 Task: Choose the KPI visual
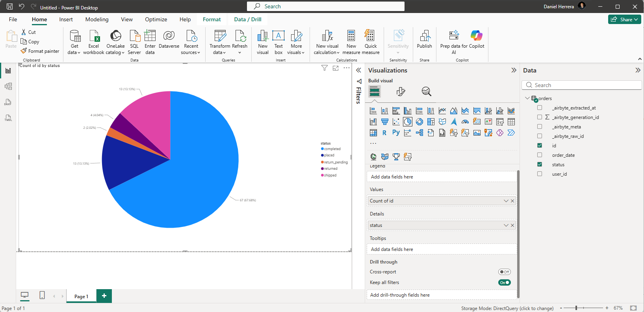(x=488, y=122)
